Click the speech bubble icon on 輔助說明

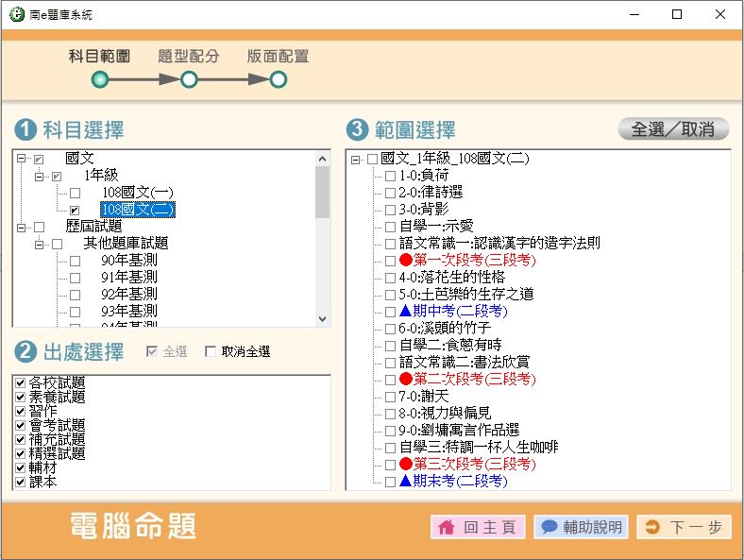[x=549, y=528]
